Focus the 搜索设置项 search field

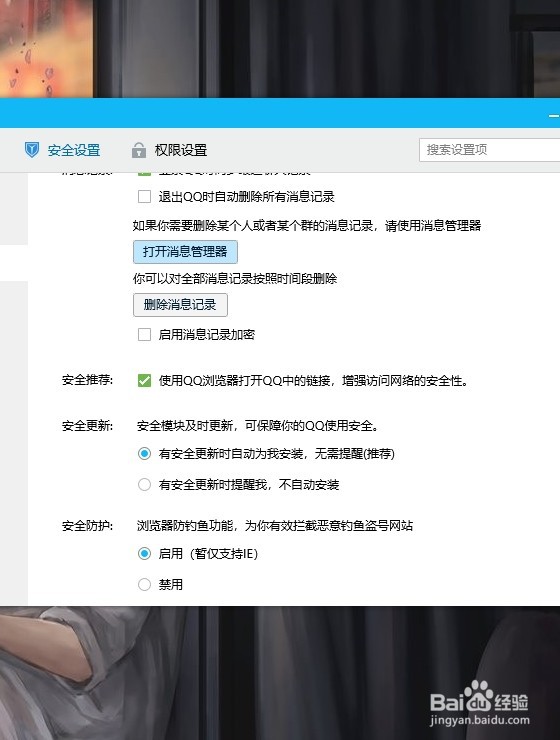[x=489, y=150]
